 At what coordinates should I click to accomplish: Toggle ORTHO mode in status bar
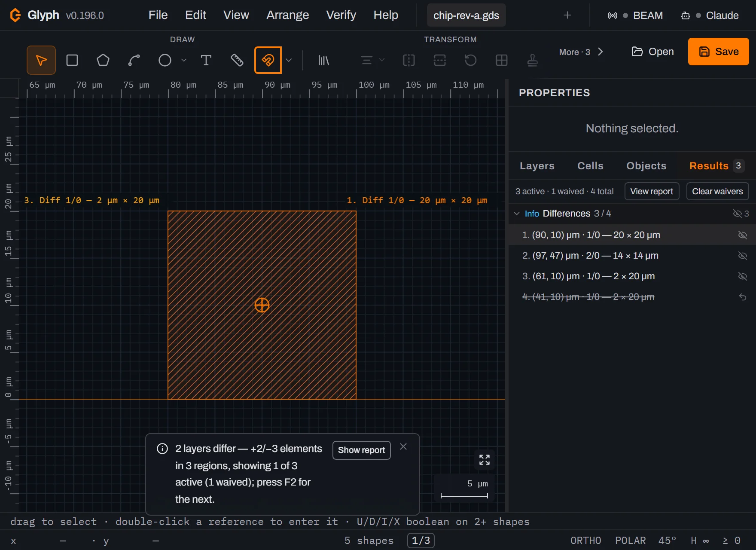point(586,541)
